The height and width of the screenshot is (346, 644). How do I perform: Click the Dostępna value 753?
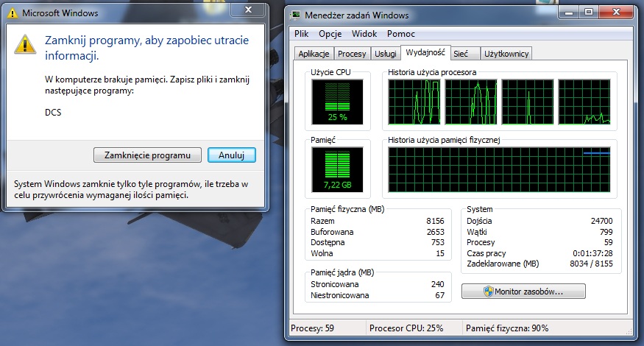coord(438,242)
